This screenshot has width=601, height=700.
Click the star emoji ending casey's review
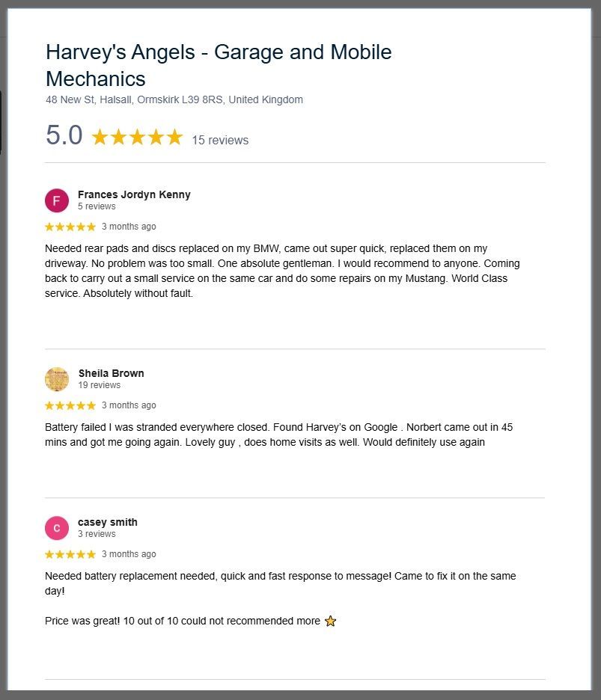[x=330, y=621]
